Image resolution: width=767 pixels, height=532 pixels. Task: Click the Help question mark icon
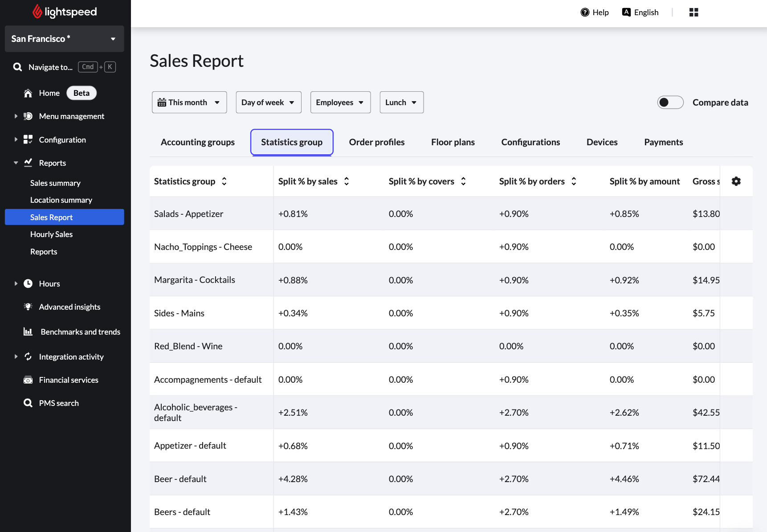pos(585,12)
